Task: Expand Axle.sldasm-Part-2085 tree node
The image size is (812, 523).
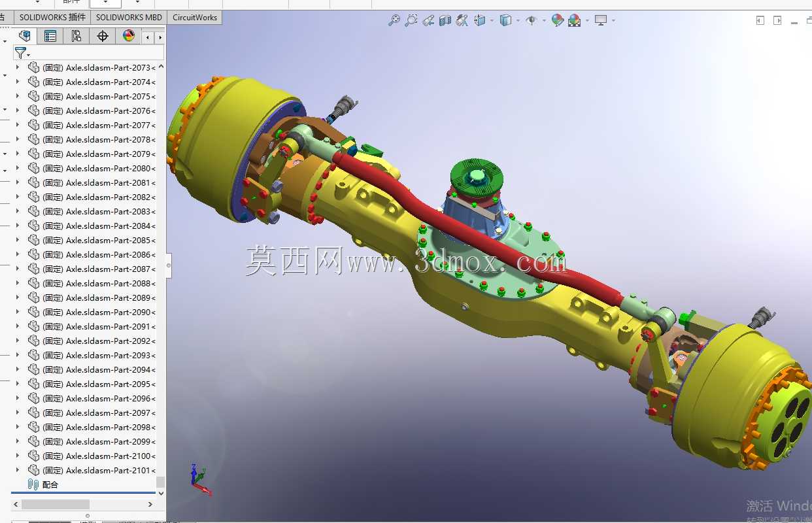Action: coord(18,240)
